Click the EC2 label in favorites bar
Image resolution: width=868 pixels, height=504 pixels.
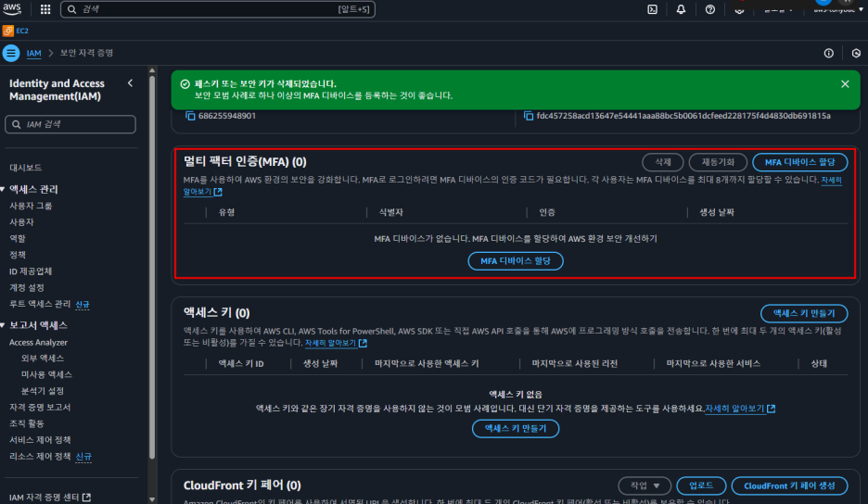pyautogui.click(x=22, y=31)
